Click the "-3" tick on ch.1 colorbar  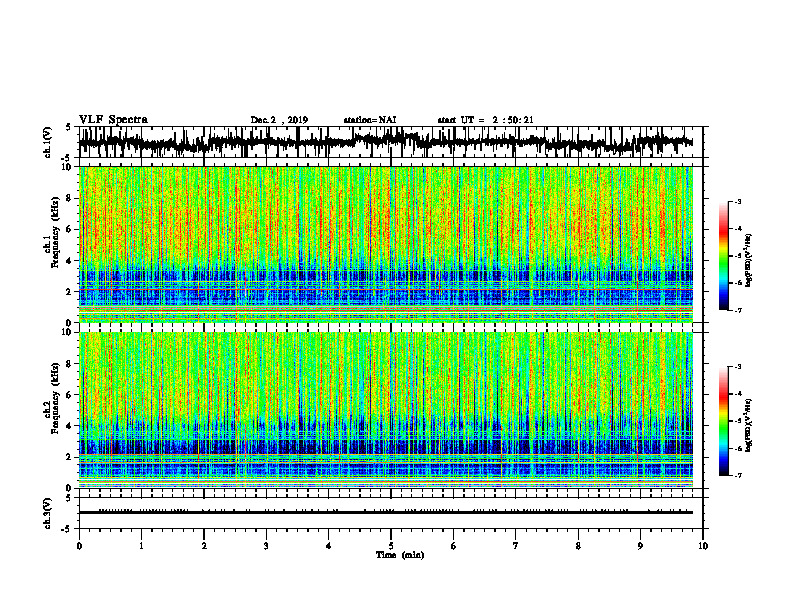(738, 201)
